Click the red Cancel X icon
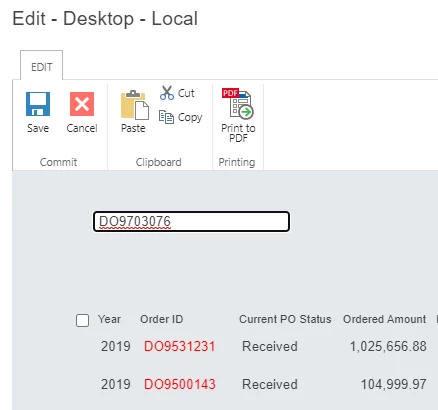Screen dimensions: 438x410 (82, 104)
